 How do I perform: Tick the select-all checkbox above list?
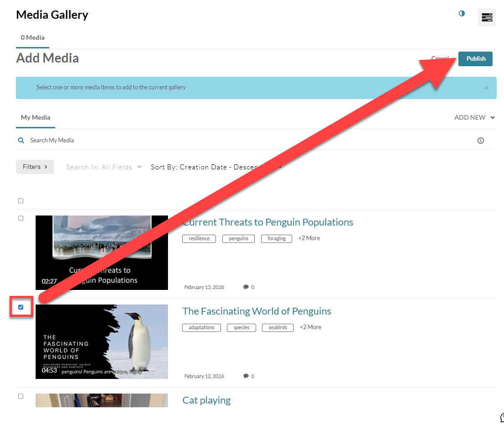(21, 201)
